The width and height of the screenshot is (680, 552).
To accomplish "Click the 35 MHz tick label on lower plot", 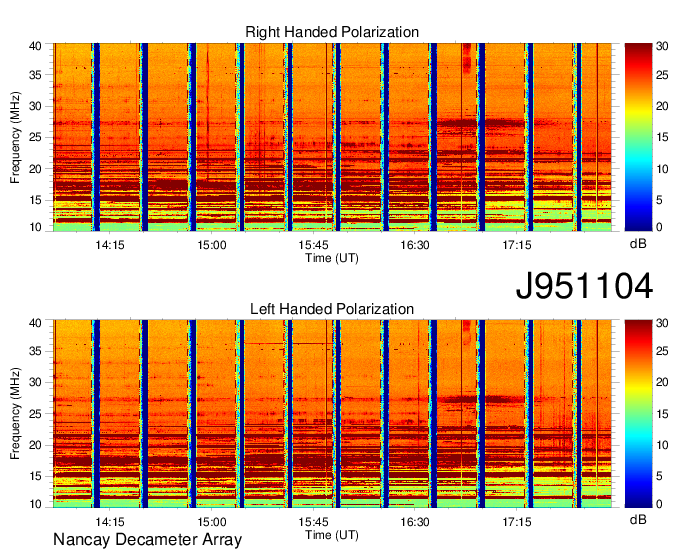I will tap(36, 351).
